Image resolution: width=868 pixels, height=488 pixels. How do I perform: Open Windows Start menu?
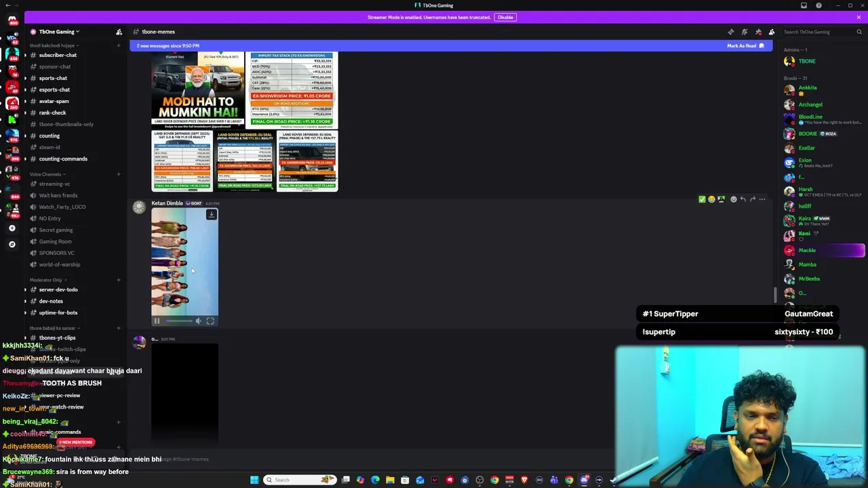pos(254,480)
